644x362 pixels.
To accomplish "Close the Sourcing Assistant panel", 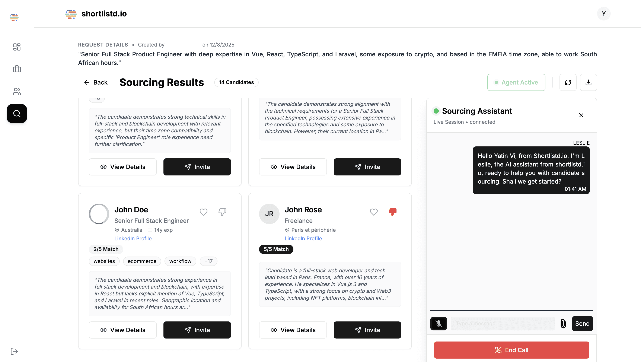I will tap(581, 115).
